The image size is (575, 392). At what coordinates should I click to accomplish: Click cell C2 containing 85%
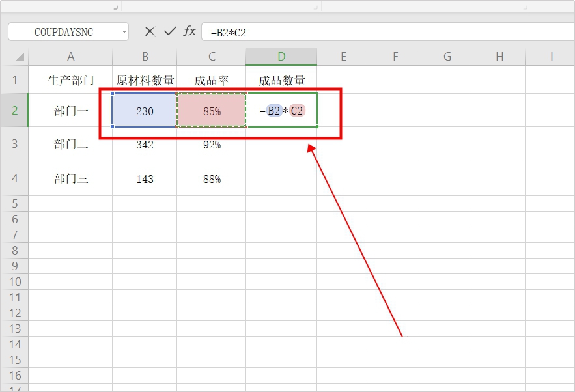pos(212,111)
